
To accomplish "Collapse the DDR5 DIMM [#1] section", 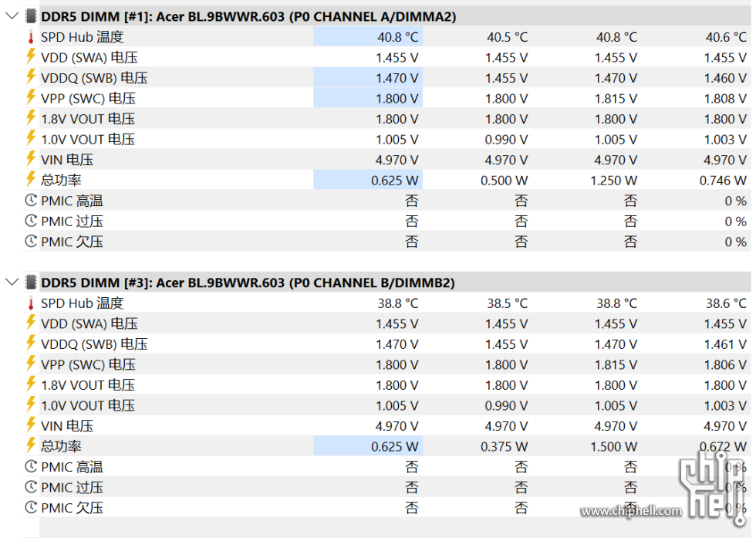I will (12, 16).
